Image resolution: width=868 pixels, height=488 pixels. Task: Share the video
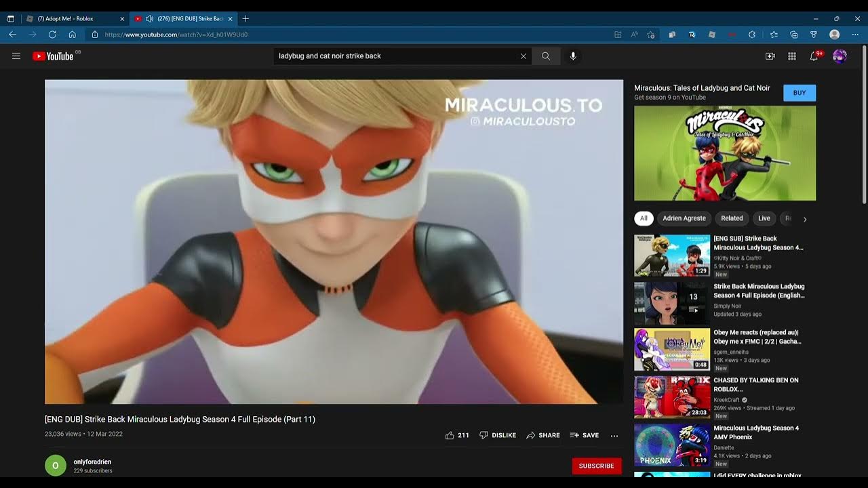(543, 435)
